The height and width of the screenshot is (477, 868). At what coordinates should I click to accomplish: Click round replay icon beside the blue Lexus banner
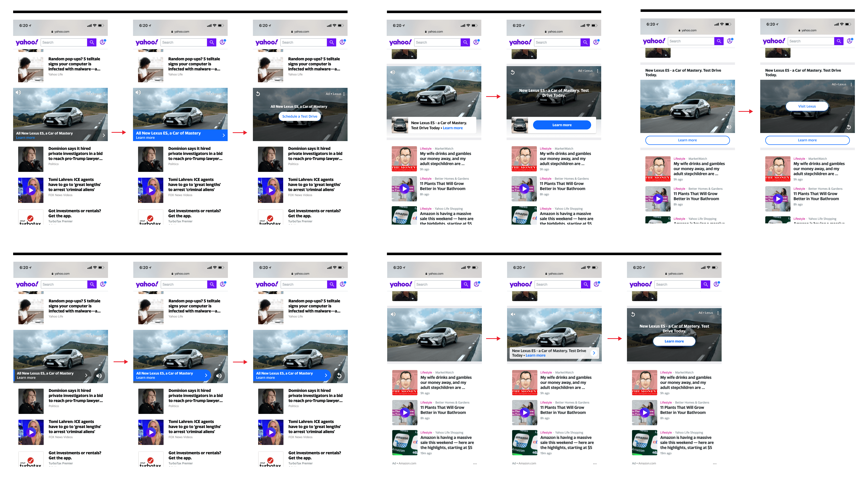339,376
